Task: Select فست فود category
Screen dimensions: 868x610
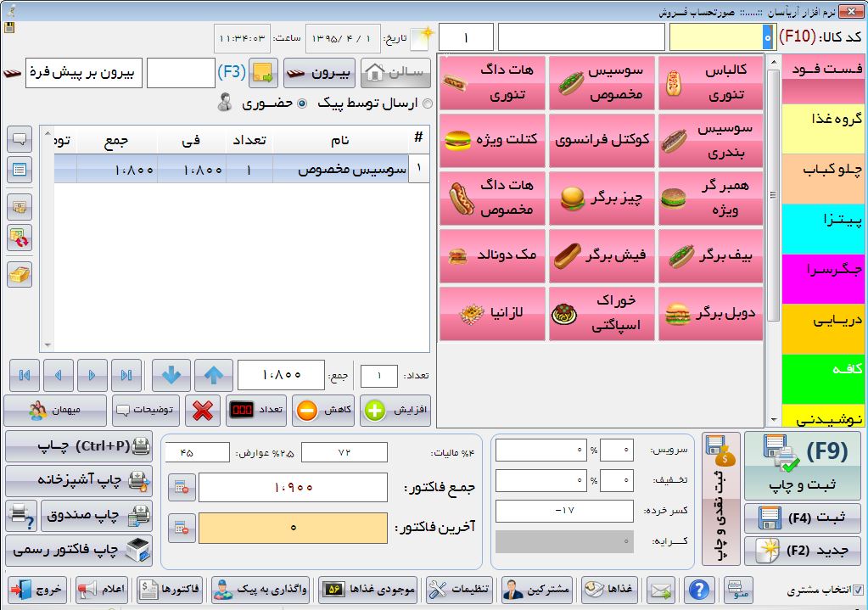Action: [x=823, y=79]
